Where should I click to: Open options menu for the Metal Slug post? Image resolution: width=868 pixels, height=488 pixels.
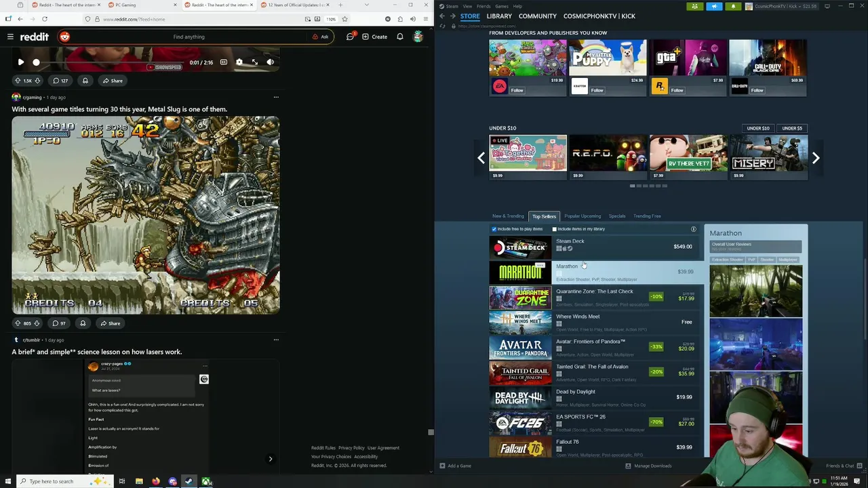276,97
